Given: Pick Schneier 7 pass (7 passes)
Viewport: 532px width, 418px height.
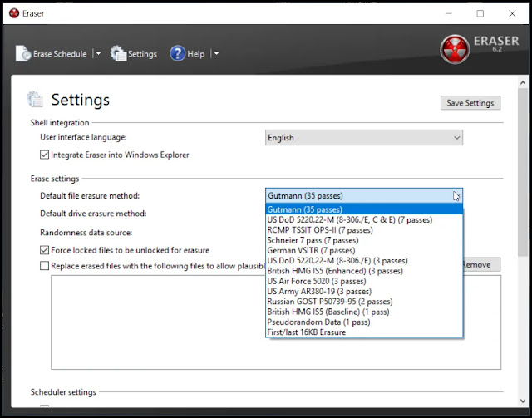Looking at the screenshot, I should (364, 240).
